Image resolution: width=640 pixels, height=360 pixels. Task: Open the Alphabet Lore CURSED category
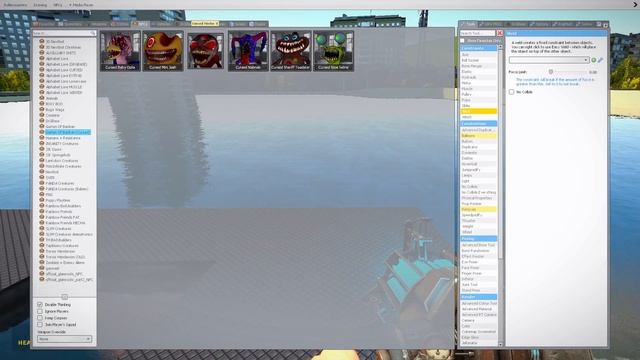tap(64, 70)
